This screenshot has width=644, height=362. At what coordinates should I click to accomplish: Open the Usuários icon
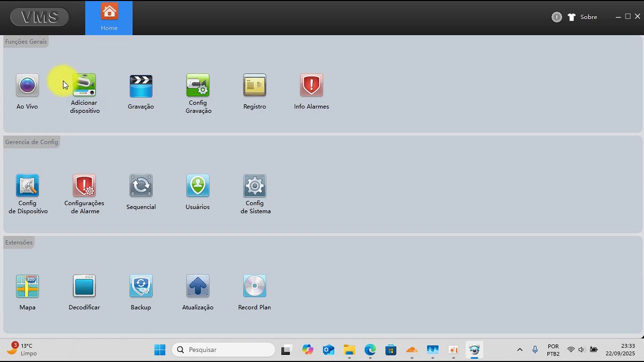(198, 186)
